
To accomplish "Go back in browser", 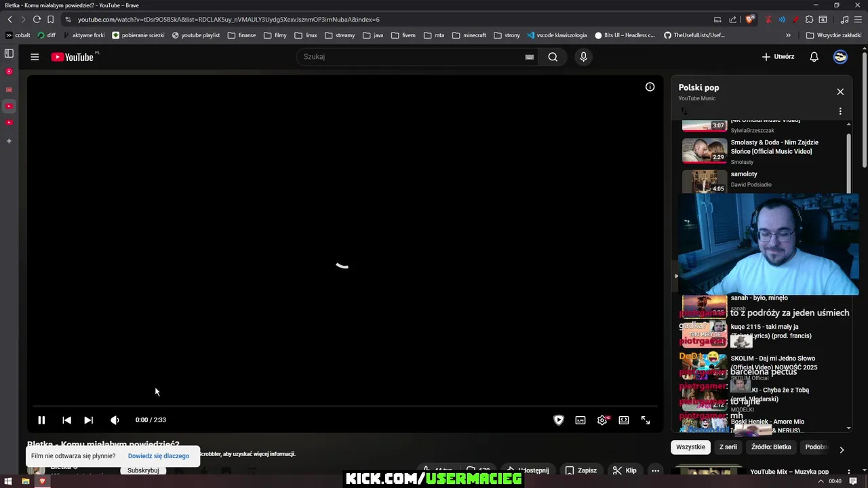I will (9, 20).
